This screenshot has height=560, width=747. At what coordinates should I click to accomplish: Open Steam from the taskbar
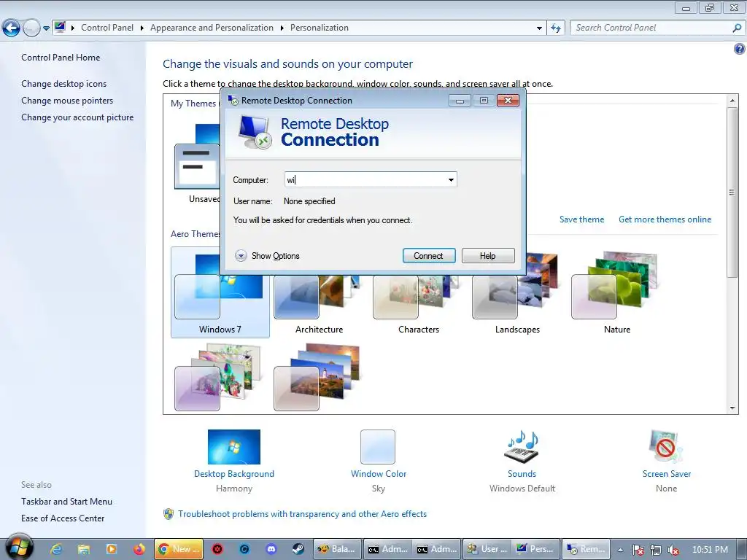pos(298,549)
